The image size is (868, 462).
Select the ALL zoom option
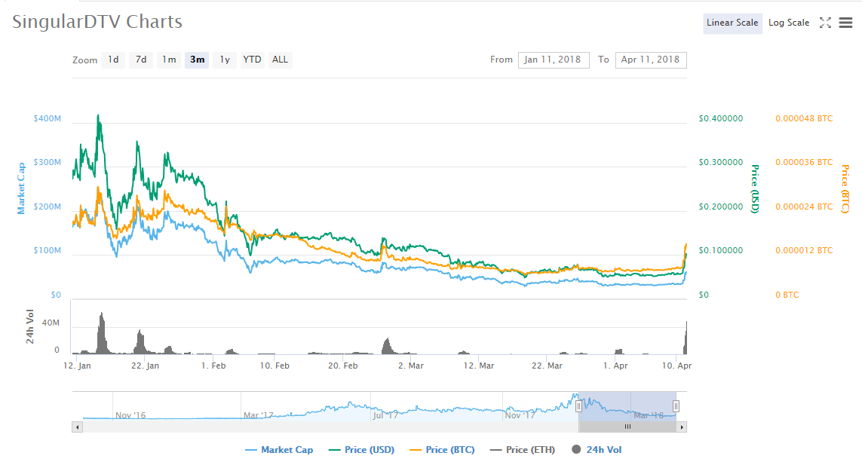pos(280,60)
